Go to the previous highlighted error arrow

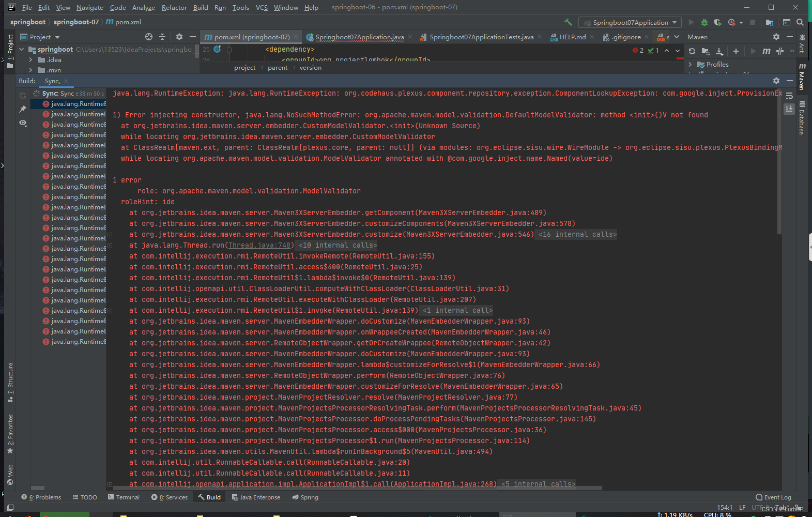(x=667, y=51)
